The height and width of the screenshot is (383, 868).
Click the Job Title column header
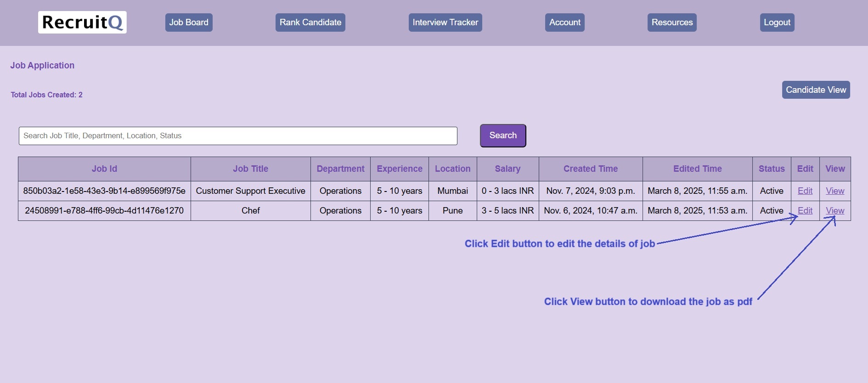[x=250, y=169]
